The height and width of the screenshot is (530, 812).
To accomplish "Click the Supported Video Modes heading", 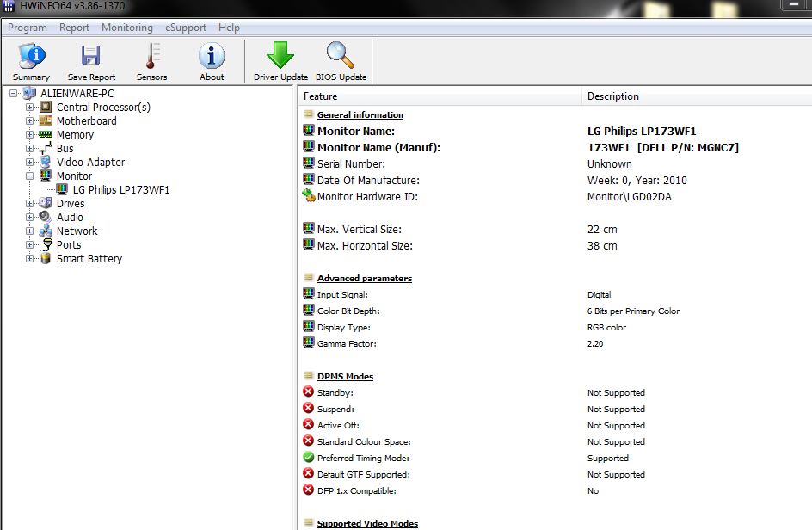I will [367, 523].
